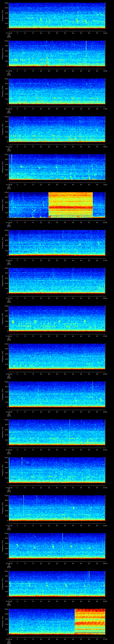Select the spectrogram panel starting at 19:17:00
The image size is (114, 644).
coord(57,129)
